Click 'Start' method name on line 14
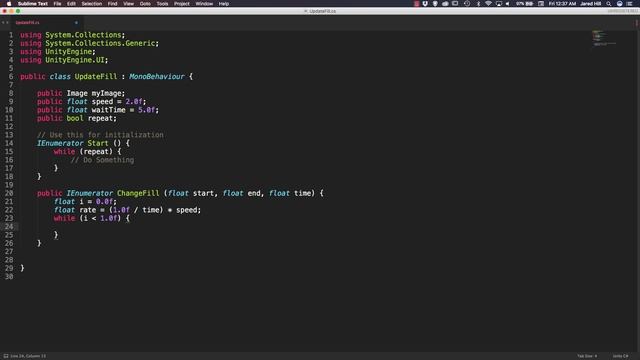 point(98,143)
